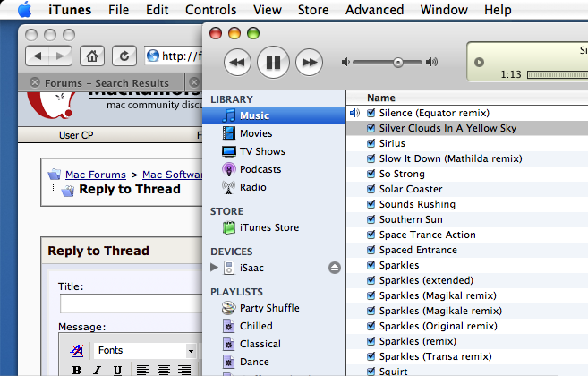Click the small play arrow in the display
Viewport: 588px width, 376px height.
coord(479,63)
